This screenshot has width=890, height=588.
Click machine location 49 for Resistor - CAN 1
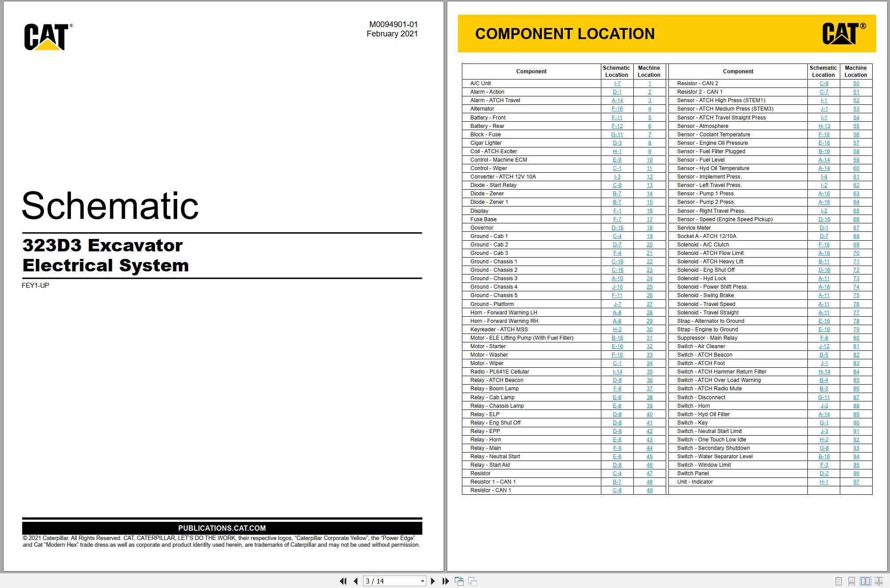[649, 490]
